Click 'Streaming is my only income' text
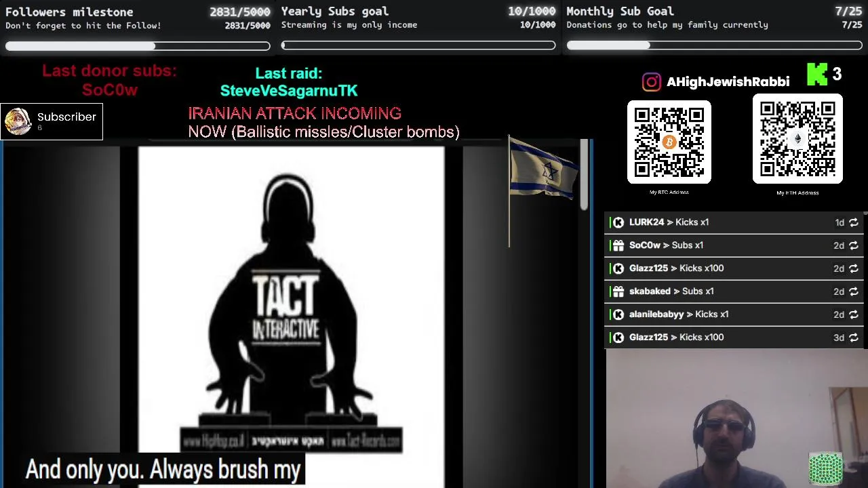Viewport: 868px width, 488px height. (349, 25)
